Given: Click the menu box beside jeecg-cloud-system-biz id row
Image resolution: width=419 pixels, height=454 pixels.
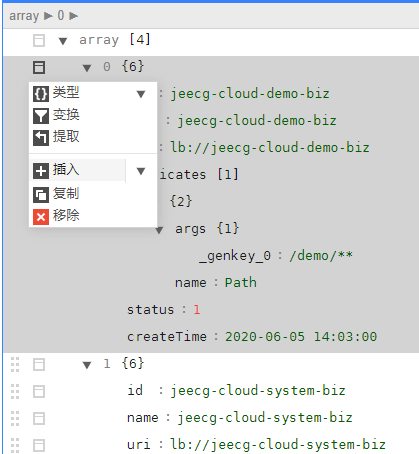Looking at the screenshot, I should click(x=39, y=391).
